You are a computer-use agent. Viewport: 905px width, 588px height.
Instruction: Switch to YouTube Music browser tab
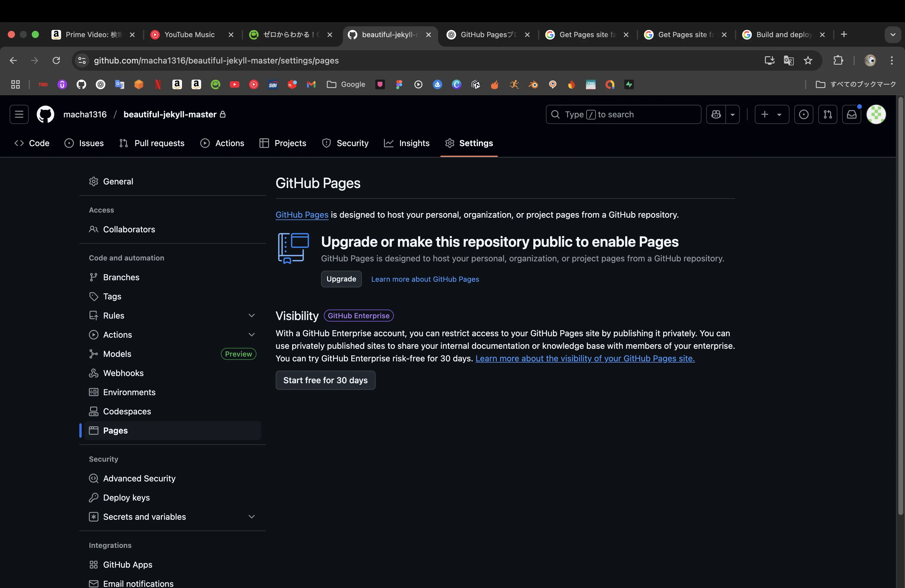click(189, 35)
